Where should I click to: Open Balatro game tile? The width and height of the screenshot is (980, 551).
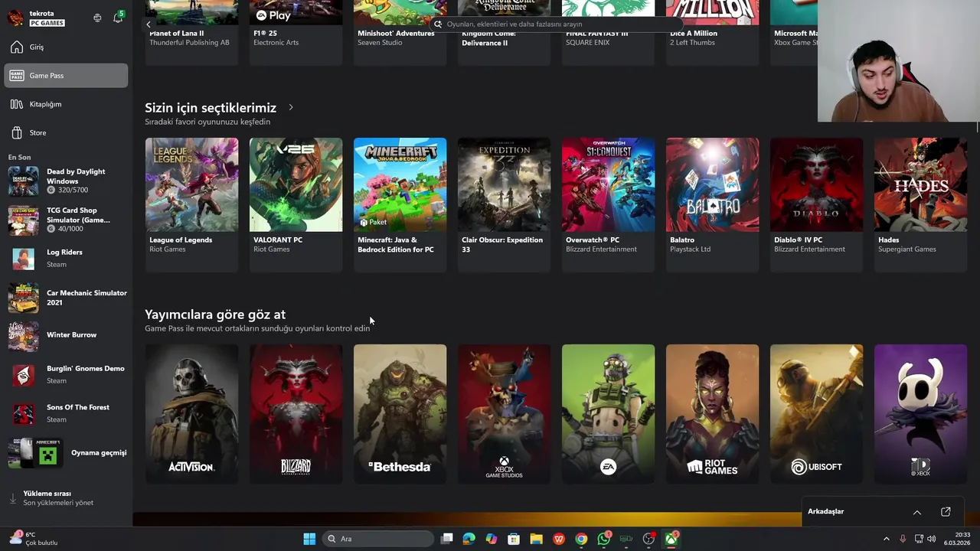[x=712, y=204]
